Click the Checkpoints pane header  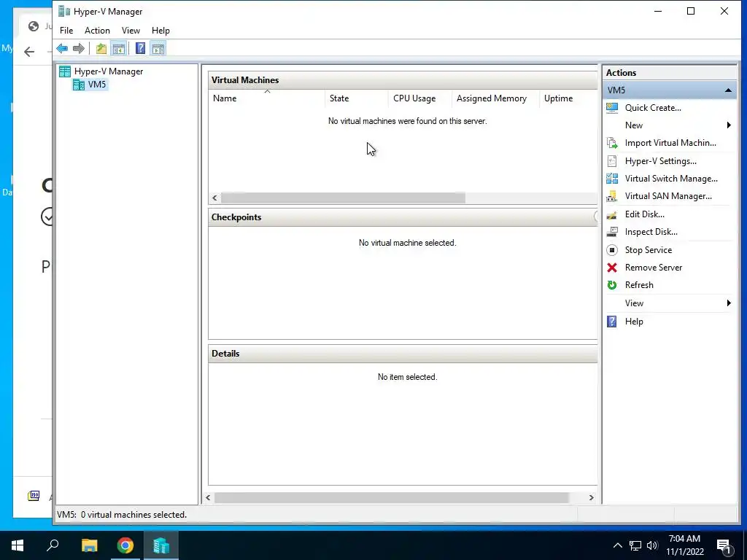pyautogui.click(x=403, y=217)
